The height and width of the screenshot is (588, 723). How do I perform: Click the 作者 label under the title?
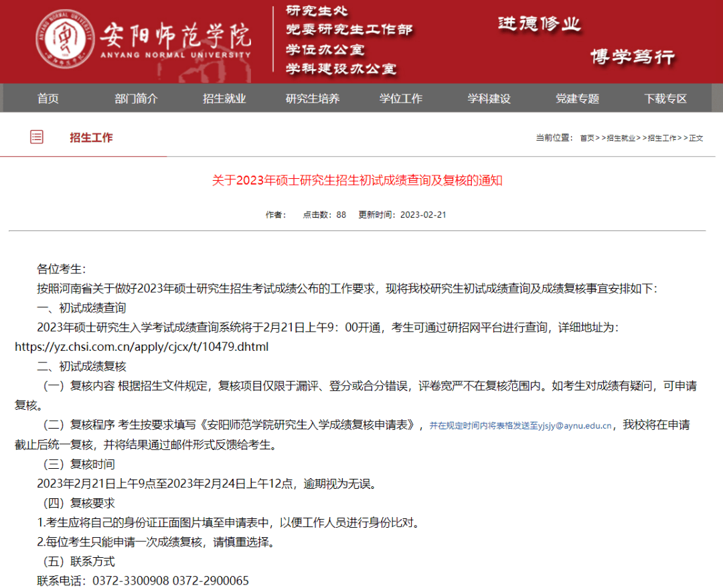276,215
